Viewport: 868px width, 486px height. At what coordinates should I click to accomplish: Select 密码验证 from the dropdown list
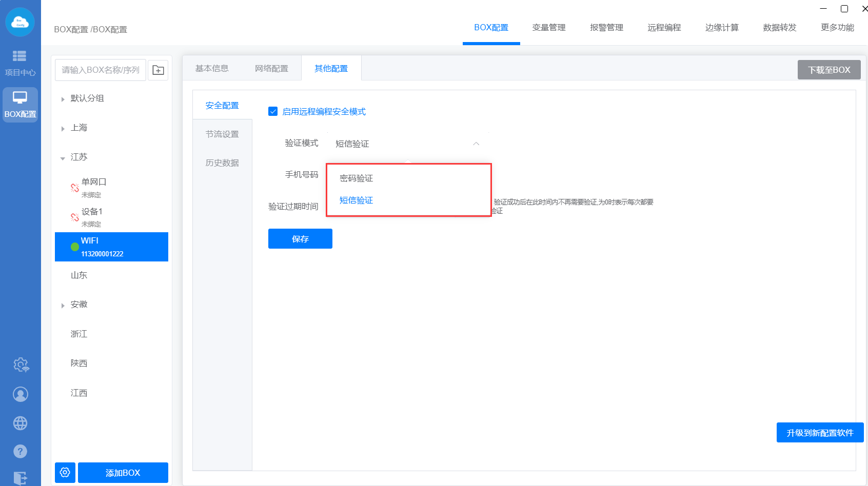point(357,178)
